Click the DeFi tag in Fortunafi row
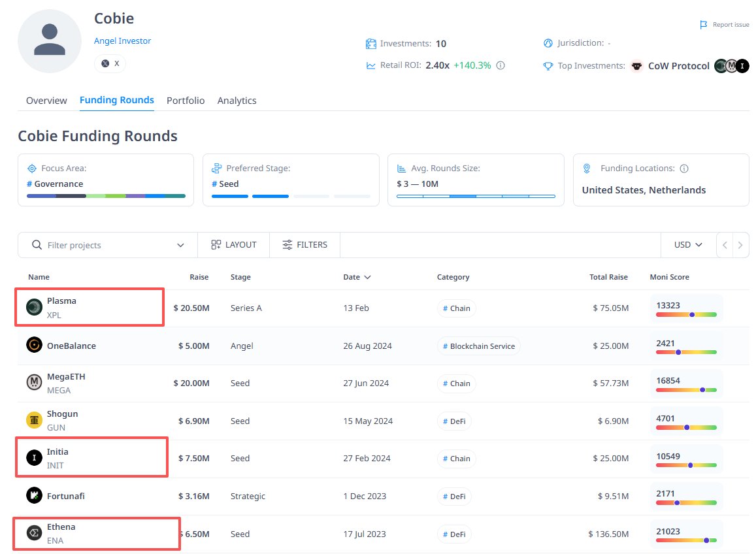The image size is (756, 554). (x=454, y=496)
